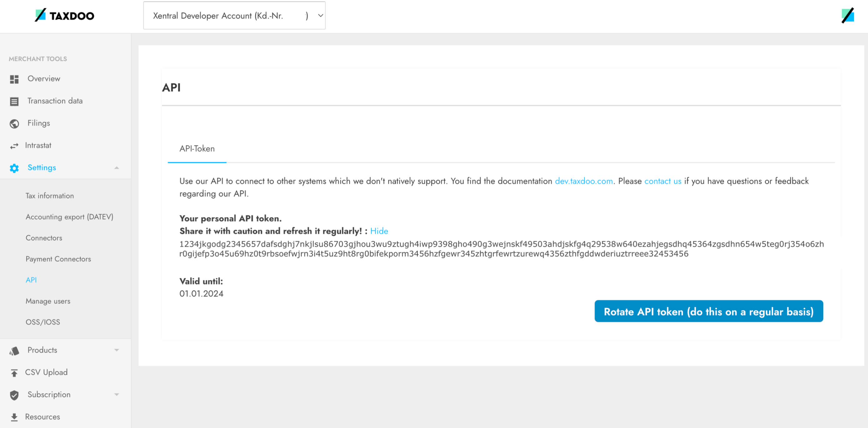Click the Taxdoo logo in header
Screen dimensions: 868x428
click(x=65, y=16)
